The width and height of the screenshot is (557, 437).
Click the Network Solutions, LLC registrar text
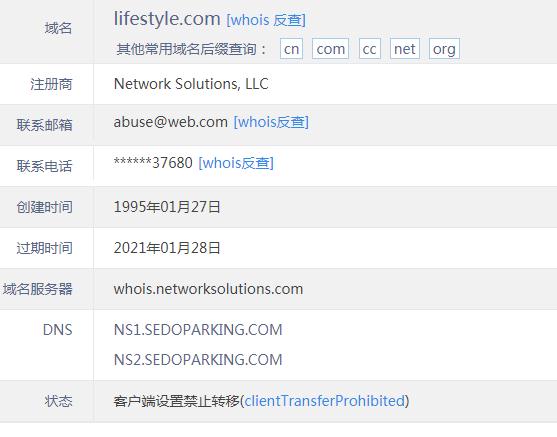coord(191,84)
